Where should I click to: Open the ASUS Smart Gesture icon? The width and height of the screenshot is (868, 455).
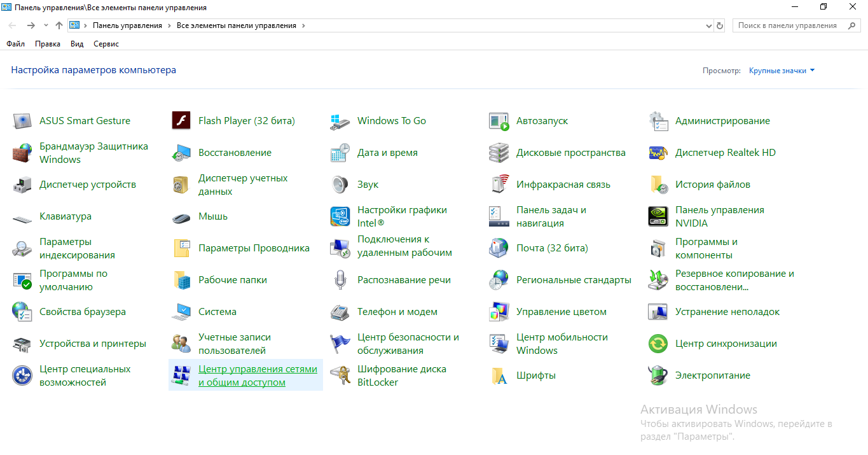tap(22, 121)
